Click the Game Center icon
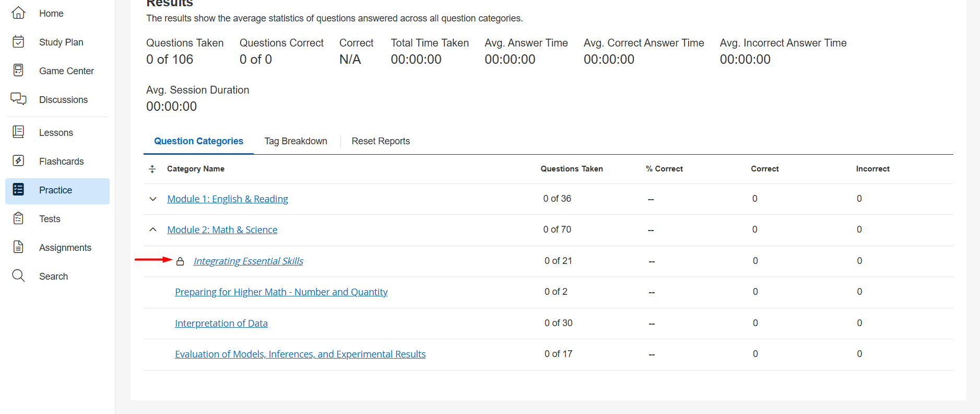The image size is (980, 414). pyautogui.click(x=18, y=71)
